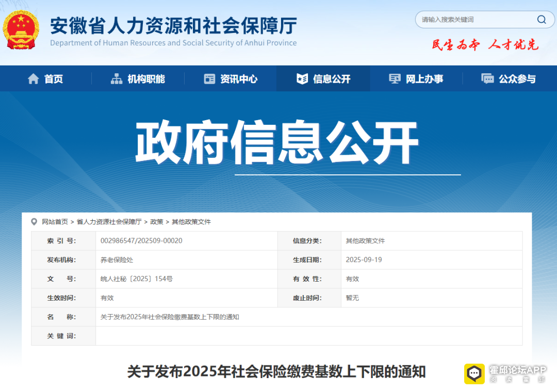Screen dimensions: 557x392
Task: Follow the 其他政策文件 breadcrumb link
Action: pyautogui.click(x=191, y=222)
